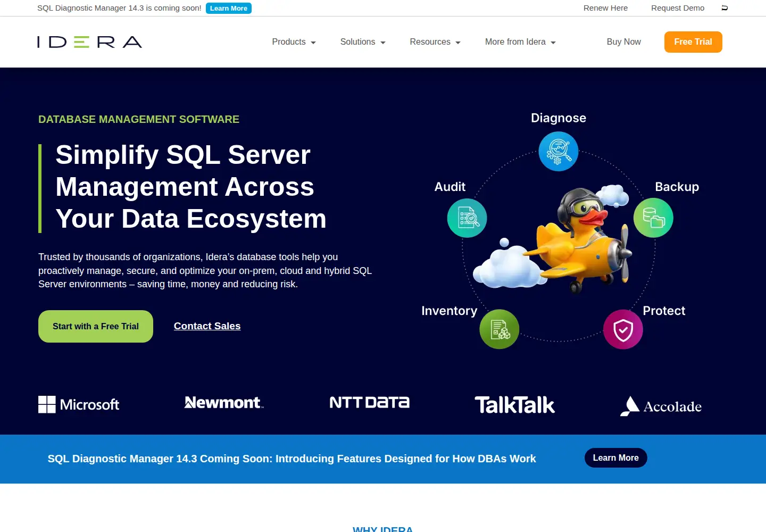Screen dimensions: 766x532
Task: Click the Audit circular icon
Action: tap(467, 218)
